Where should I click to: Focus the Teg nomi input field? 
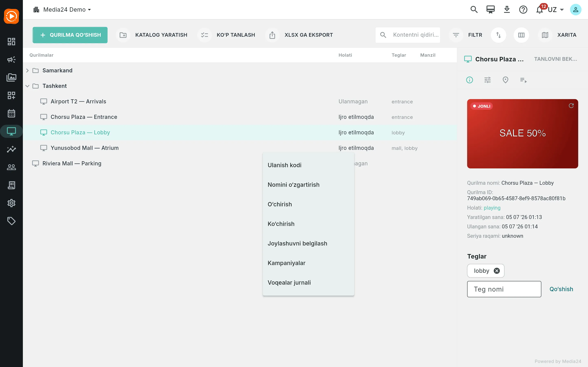504,289
